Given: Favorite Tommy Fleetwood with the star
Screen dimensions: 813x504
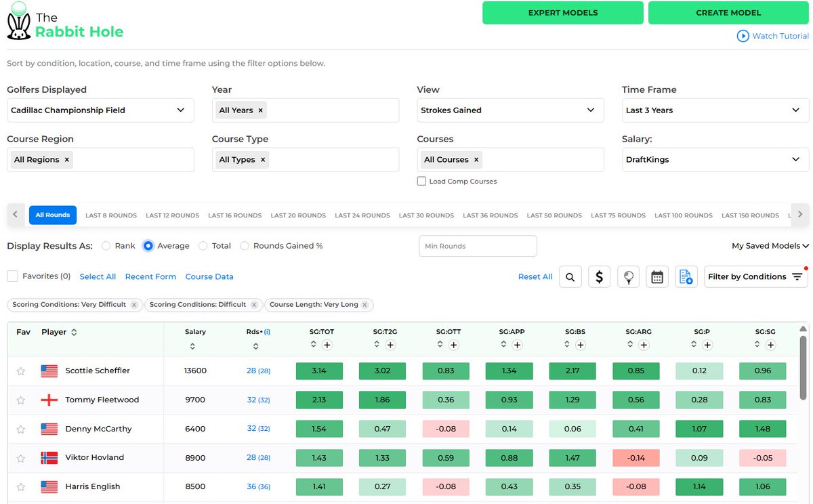Looking at the screenshot, I should click(x=21, y=400).
